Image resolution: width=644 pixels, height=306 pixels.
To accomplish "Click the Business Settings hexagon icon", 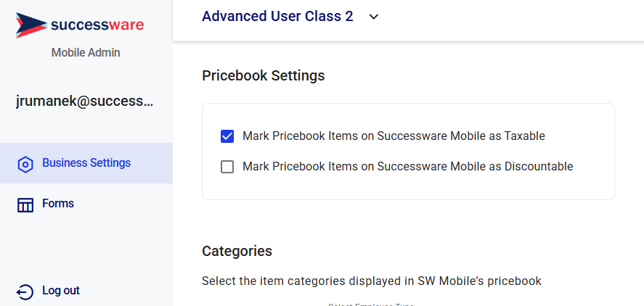I will click(25, 165).
